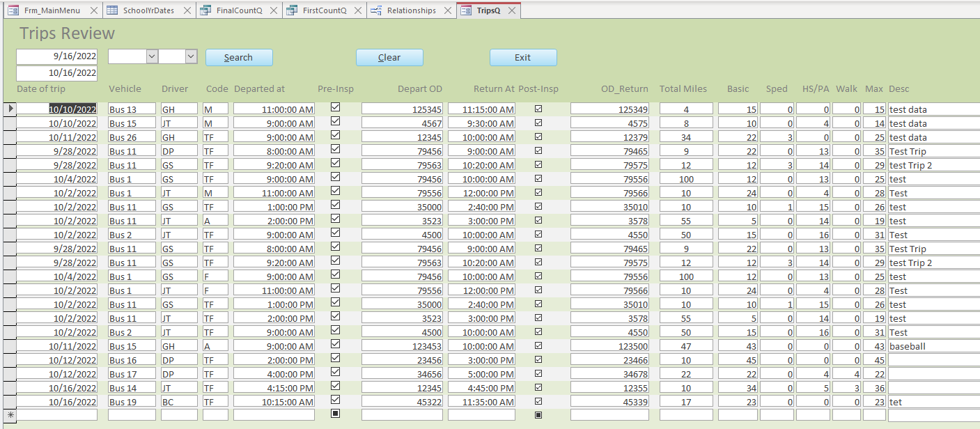
Task: Toggle Post-Insp checkbox in the Bus 17 row
Action: tap(538, 373)
